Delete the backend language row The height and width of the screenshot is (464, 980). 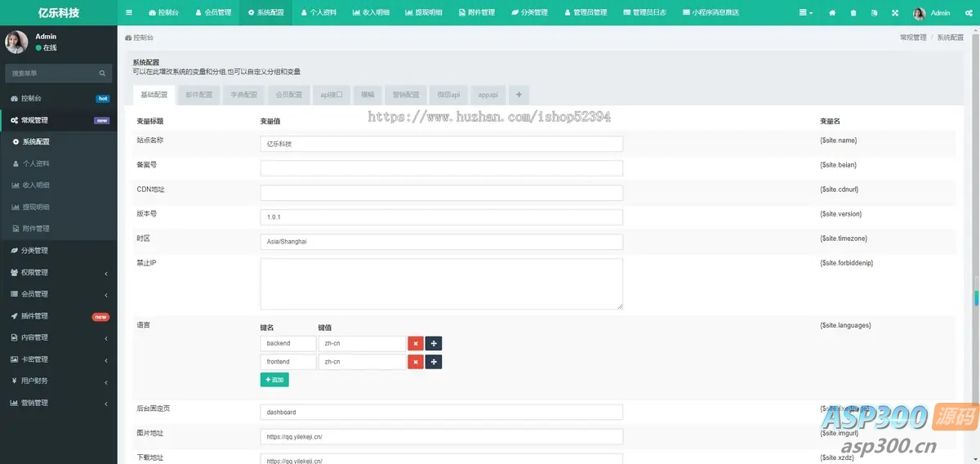click(415, 344)
